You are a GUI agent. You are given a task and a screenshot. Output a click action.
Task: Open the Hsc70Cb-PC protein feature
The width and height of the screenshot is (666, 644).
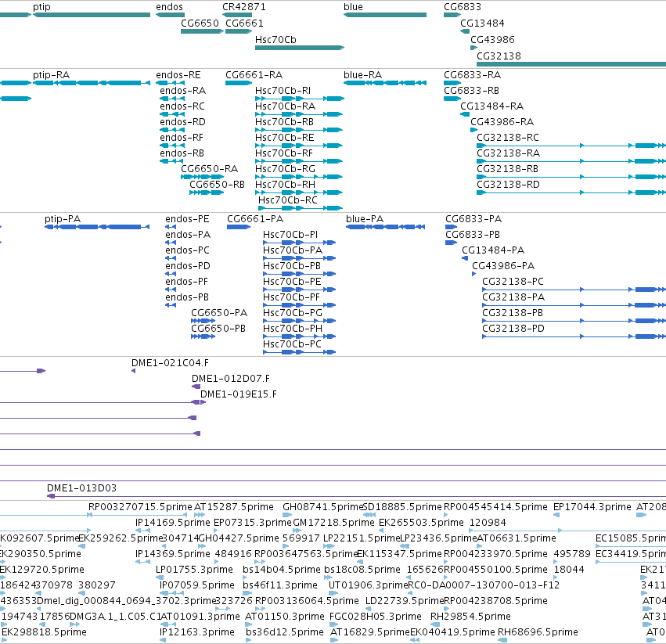(300, 352)
